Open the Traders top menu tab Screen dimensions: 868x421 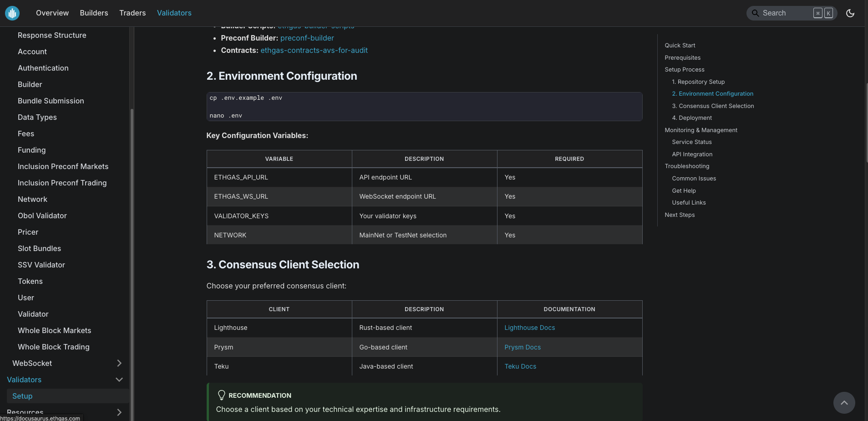click(132, 13)
